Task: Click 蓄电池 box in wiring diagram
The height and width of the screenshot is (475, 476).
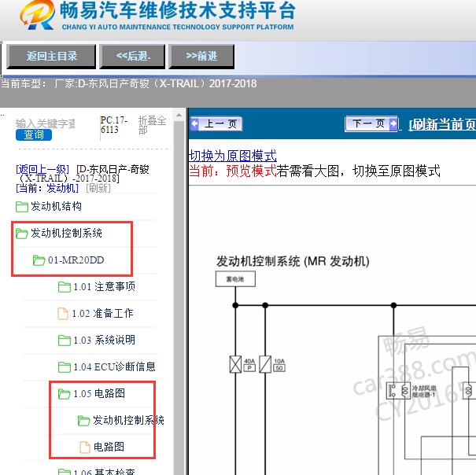Action: click(235, 279)
